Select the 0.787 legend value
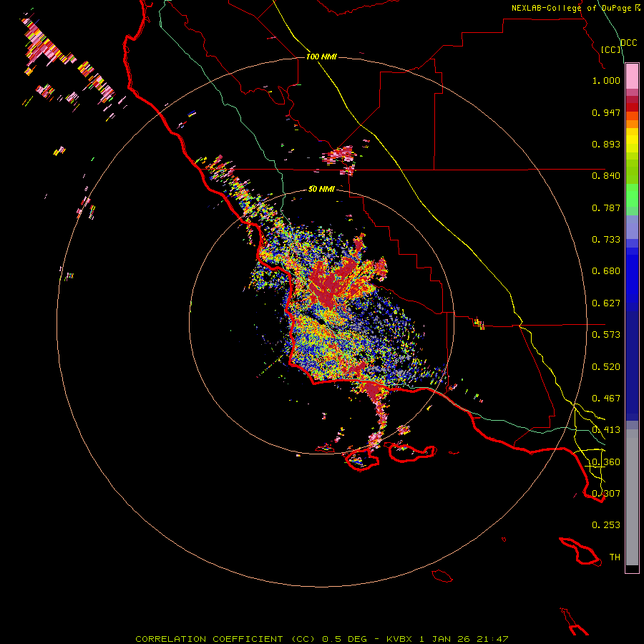The height and width of the screenshot is (644, 644). point(606,208)
